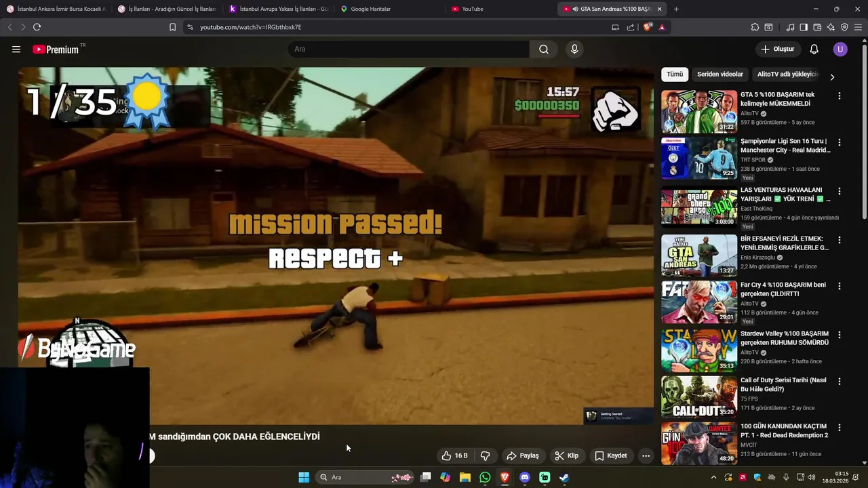Switch to İş İlanları browser tab
Screen dimensions: 868x488
point(167,9)
